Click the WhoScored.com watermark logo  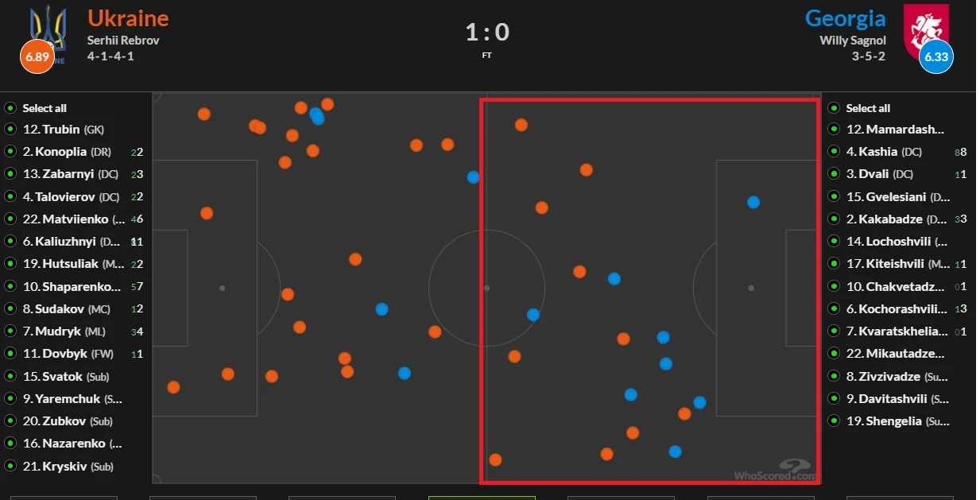[x=777, y=471]
